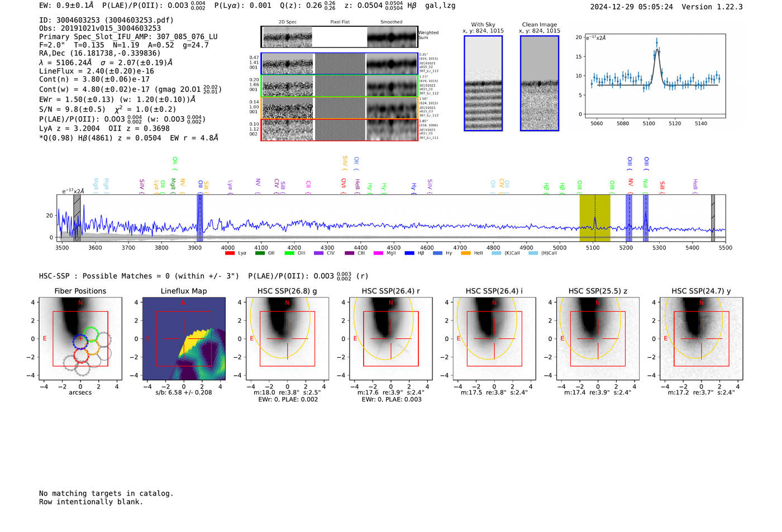
Task: Click the lime OIII legend swatch
Action: pyautogui.click(x=289, y=253)
